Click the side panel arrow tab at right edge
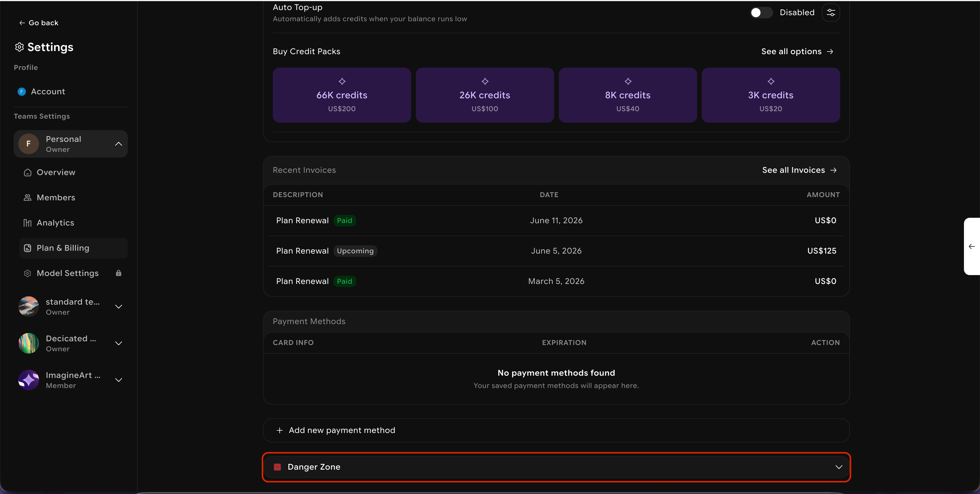Viewport: 980px width, 494px height. pyautogui.click(x=972, y=246)
